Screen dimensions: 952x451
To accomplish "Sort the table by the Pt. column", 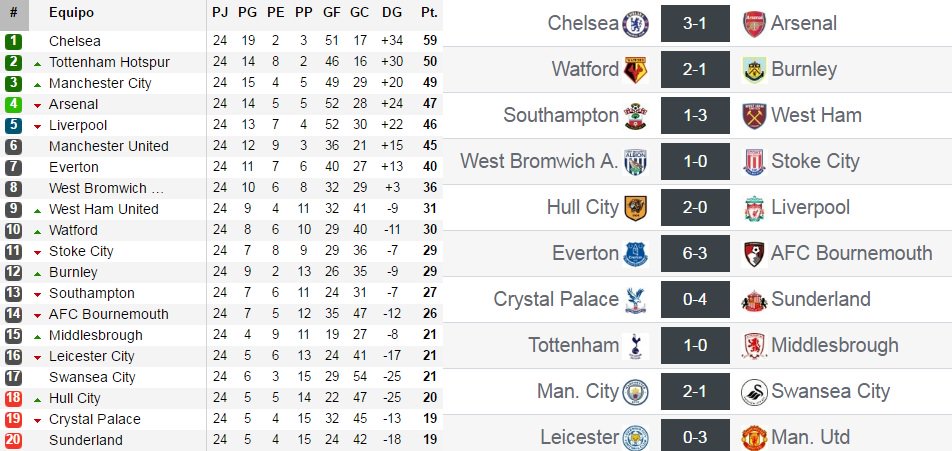I will [430, 13].
